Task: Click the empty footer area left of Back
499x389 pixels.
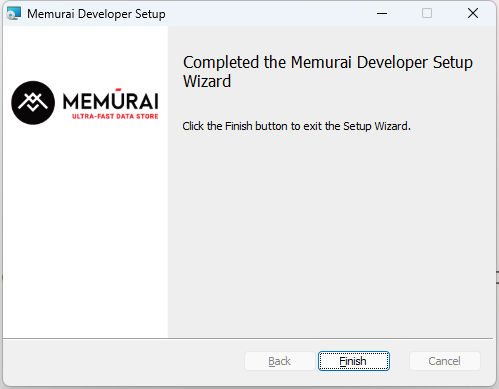Action: (x=123, y=361)
